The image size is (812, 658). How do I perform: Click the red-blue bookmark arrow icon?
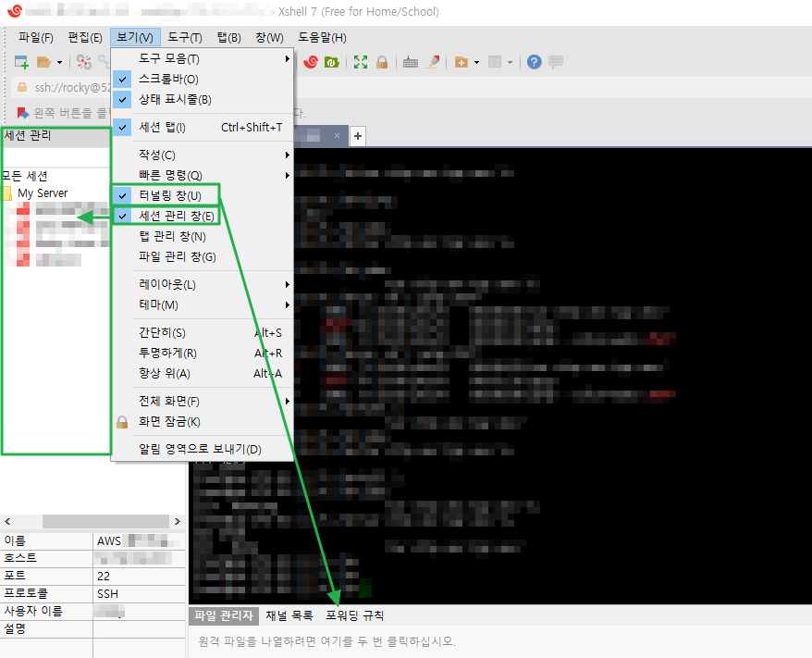[x=22, y=113]
